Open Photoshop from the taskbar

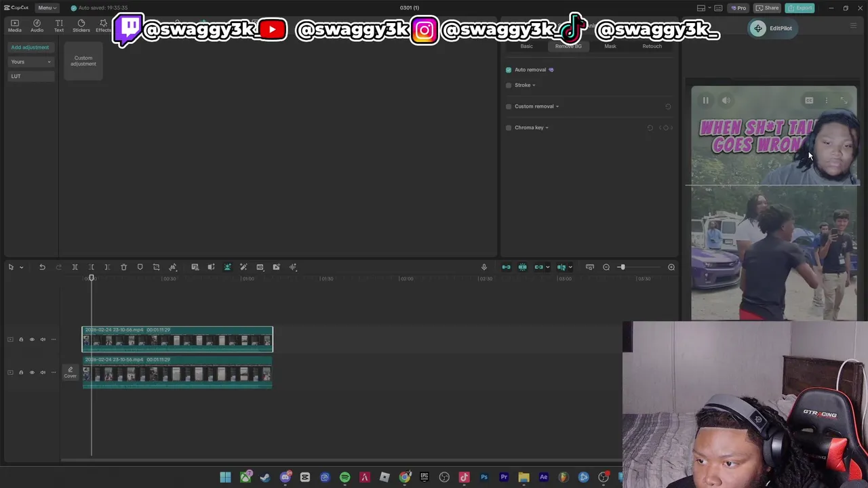(484, 477)
